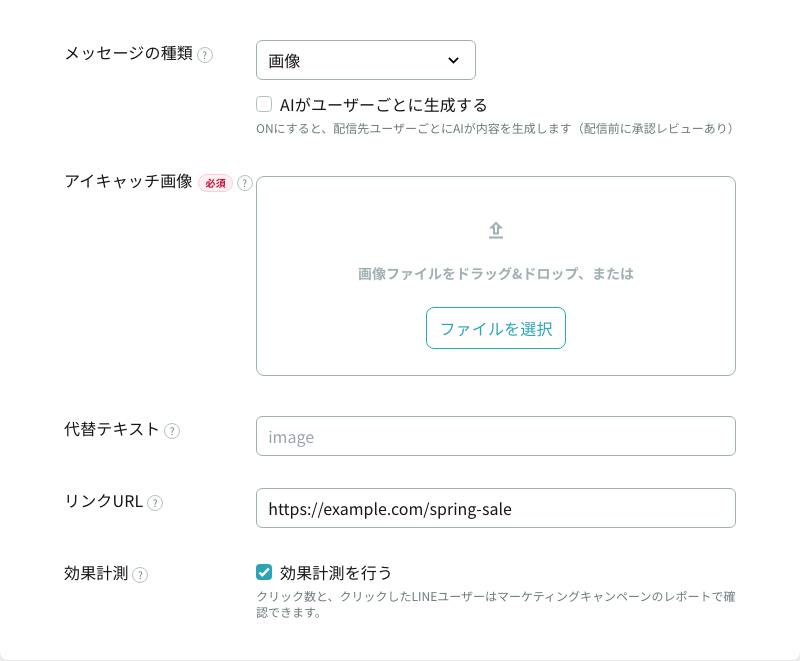Enable AIがユーザーごとに生成する checkbox
800x661 pixels.
264,104
